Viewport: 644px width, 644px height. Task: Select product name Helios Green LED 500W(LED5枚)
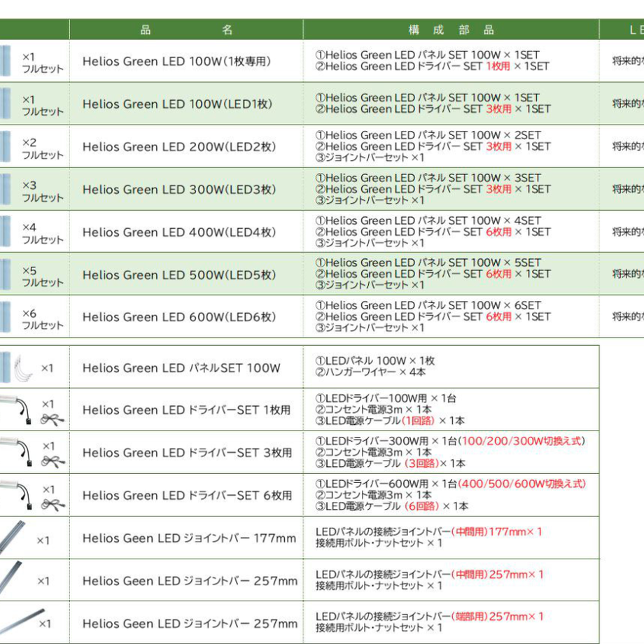[x=179, y=275]
